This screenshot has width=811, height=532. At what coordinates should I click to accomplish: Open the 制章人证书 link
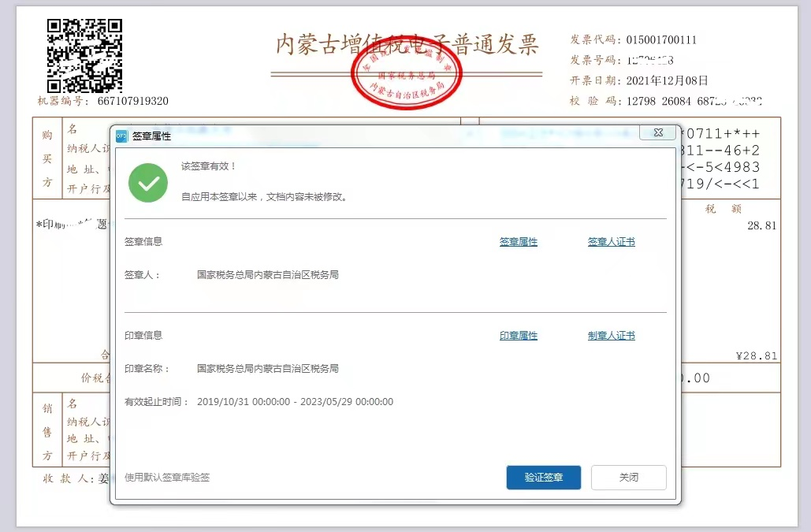[611, 336]
